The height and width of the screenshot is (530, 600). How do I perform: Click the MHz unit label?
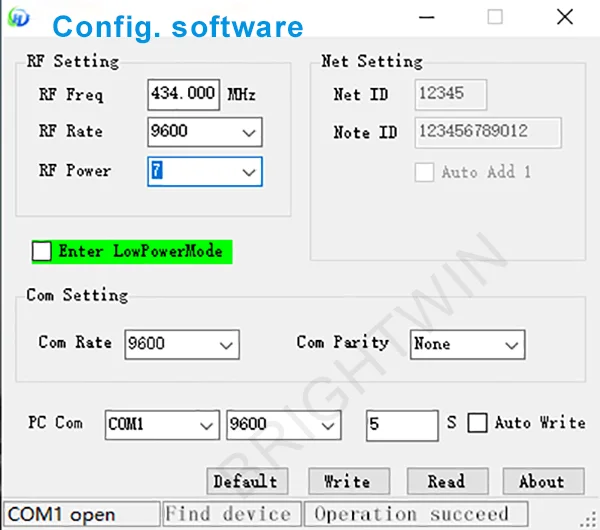click(241, 95)
